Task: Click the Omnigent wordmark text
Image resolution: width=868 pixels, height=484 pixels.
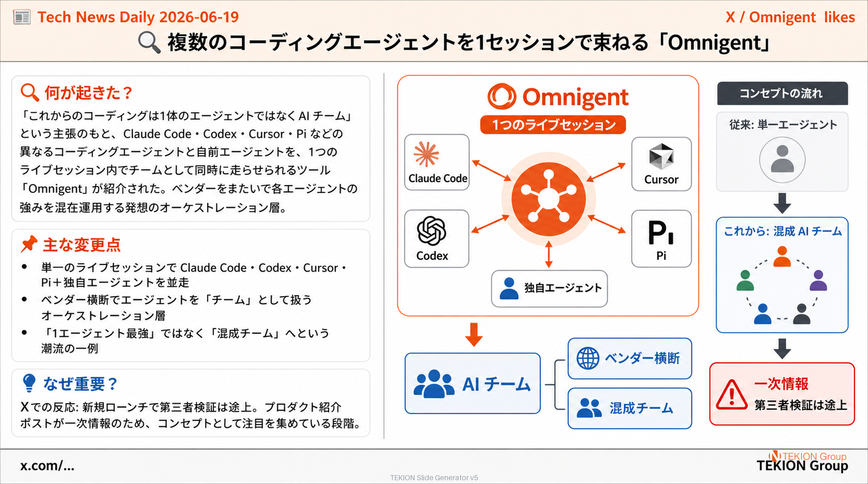Action: click(x=576, y=97)
